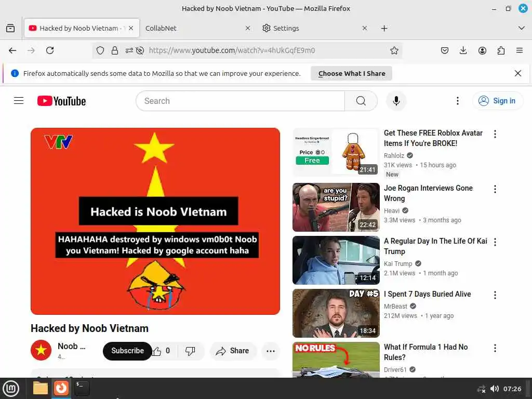
Task: Open I Spent 7 Days Buried Alive thumbnail
Action: 336,313
